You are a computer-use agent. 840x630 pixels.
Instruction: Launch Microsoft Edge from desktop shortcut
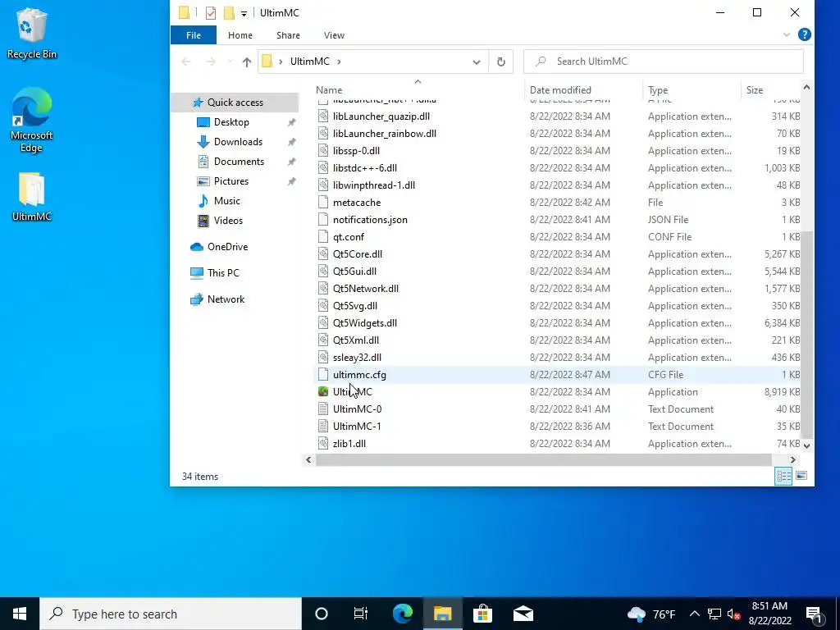[32, 120]
